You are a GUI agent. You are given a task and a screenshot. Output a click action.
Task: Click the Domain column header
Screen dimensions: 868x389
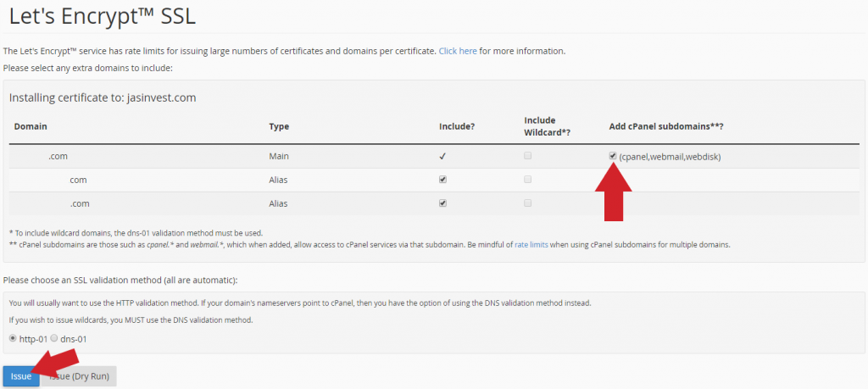click(x=31, y=126)
